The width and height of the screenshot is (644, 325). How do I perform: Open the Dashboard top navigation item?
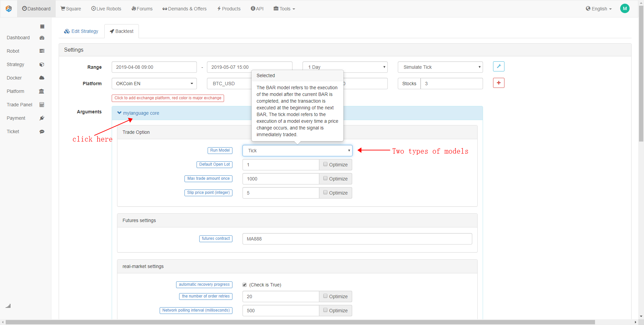(x=36, y=9)
